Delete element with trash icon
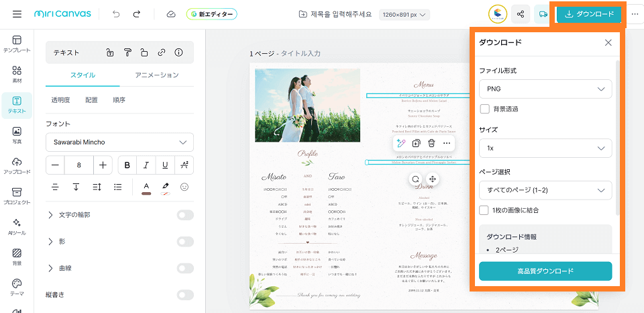 tap(431, 143)
